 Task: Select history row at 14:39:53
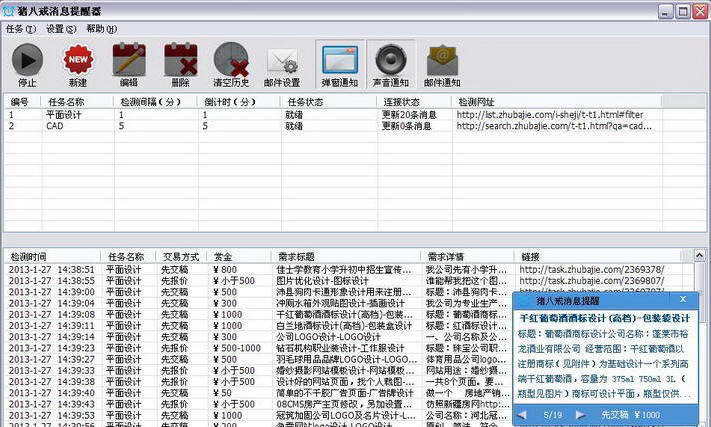pos(259,415)
